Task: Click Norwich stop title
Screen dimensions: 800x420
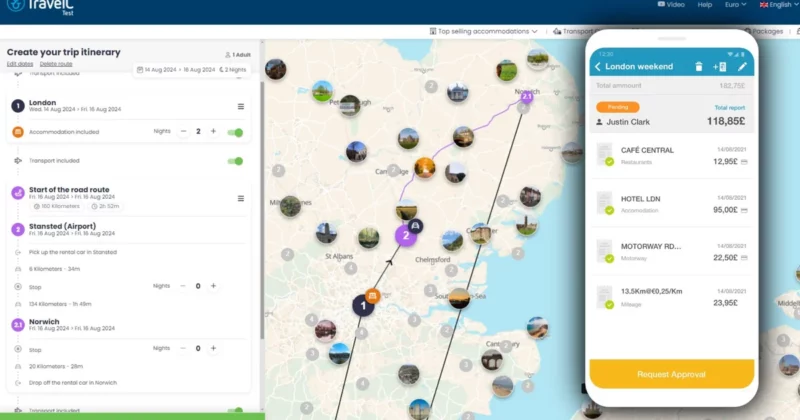Action: pos(44,322)
